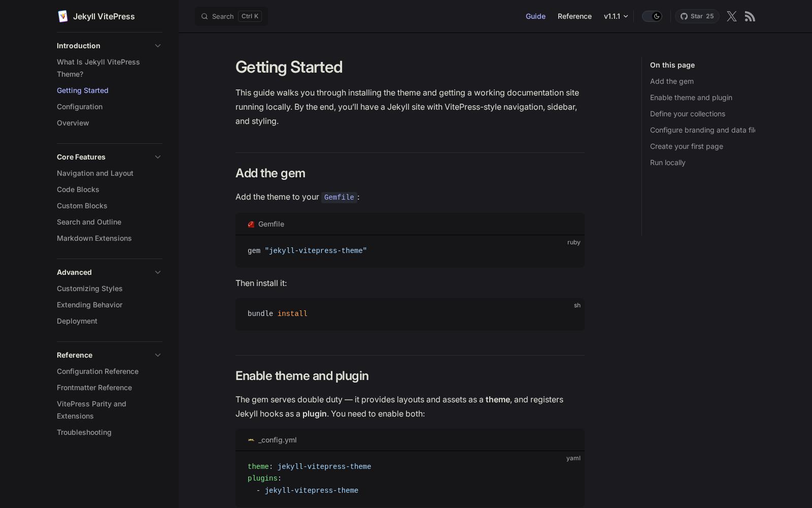The image size is (812, 508).
Task: Click the Star 25 GitHub button
Action: (697, 16)
